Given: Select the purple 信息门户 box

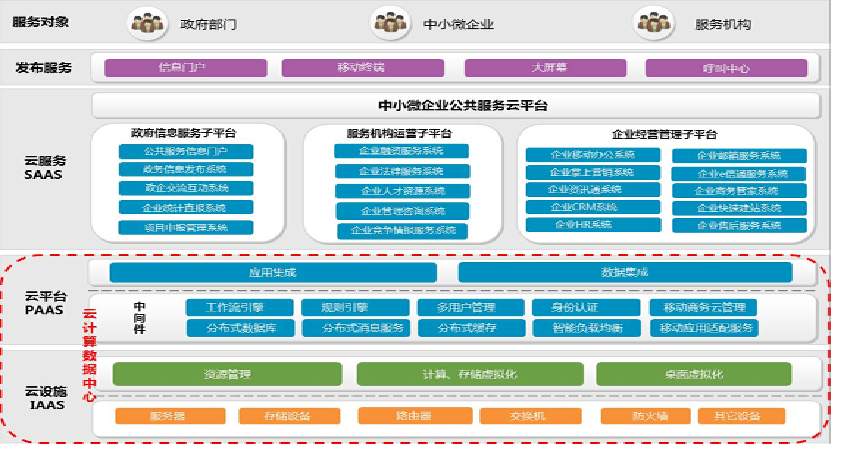Looking at the screenshot, I should pyautogui.click(x=183, y=68).
